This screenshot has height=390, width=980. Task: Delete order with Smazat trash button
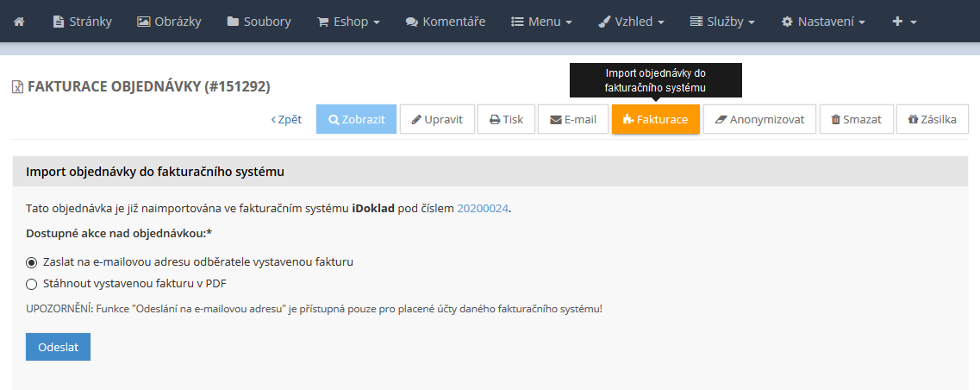pyautogui.click(x=856, y=120)
